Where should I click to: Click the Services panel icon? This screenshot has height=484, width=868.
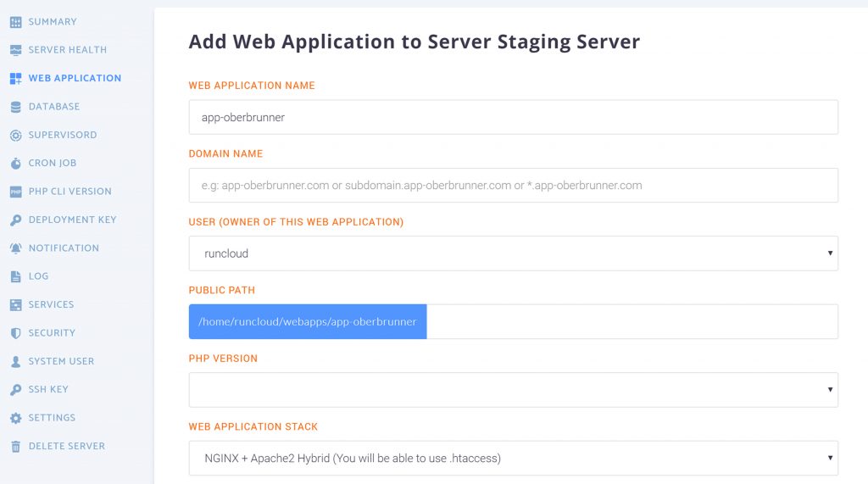tap(15, 304)
